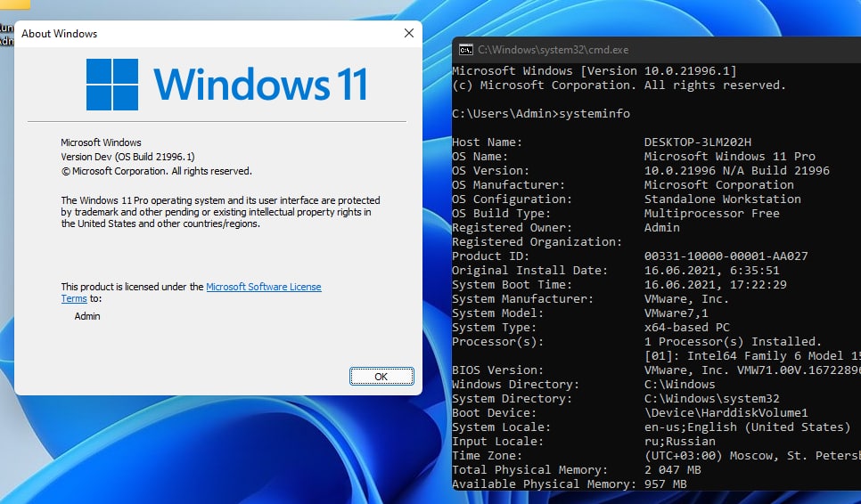The height and width of the screenshot is (504, 861).
Task: Click Boot Device \Device\HarddiskVolume1 value
Action: (x=726, y=413)
